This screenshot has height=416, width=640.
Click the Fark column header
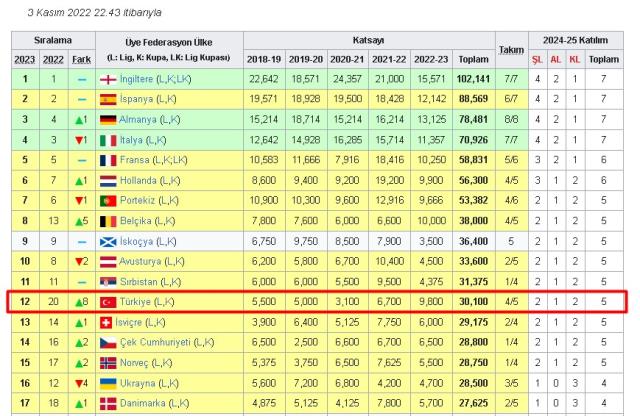coord(82,60)
